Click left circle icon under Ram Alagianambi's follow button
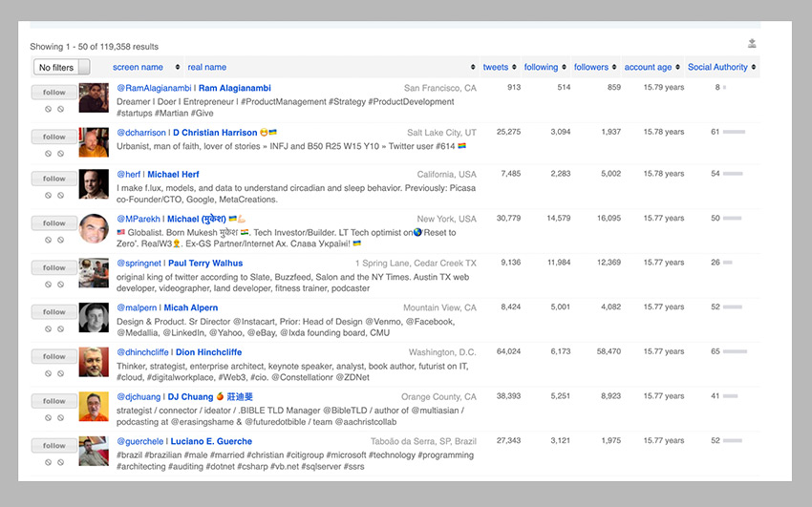 pos(48,109)
